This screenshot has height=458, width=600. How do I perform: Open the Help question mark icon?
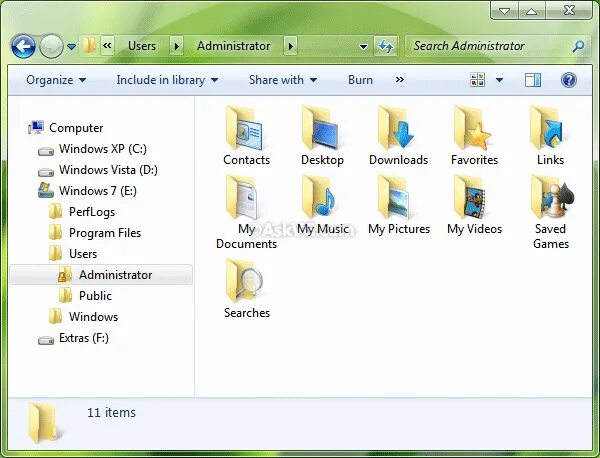coord(569,80)
